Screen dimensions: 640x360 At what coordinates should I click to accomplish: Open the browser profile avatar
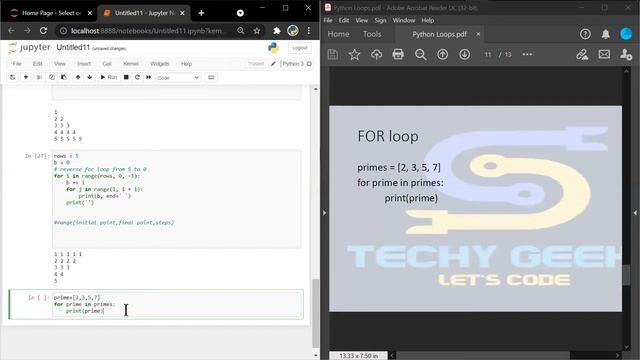click(x=293, y=31)
